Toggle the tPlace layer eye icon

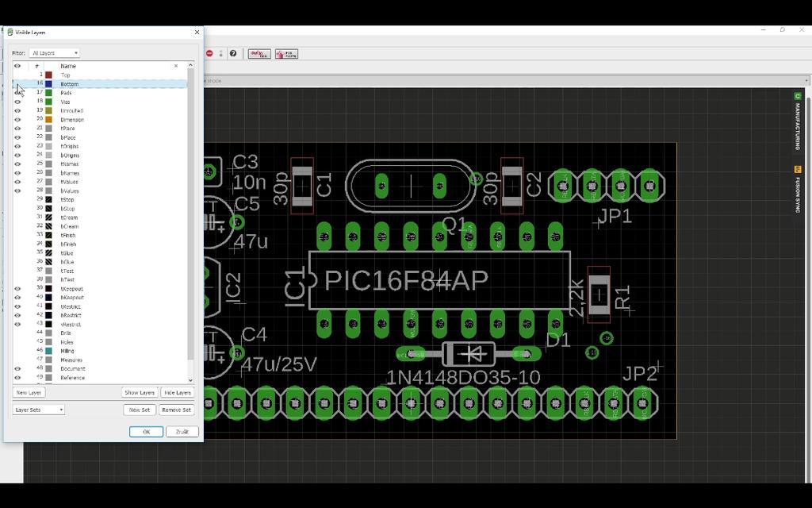[17, 129]
